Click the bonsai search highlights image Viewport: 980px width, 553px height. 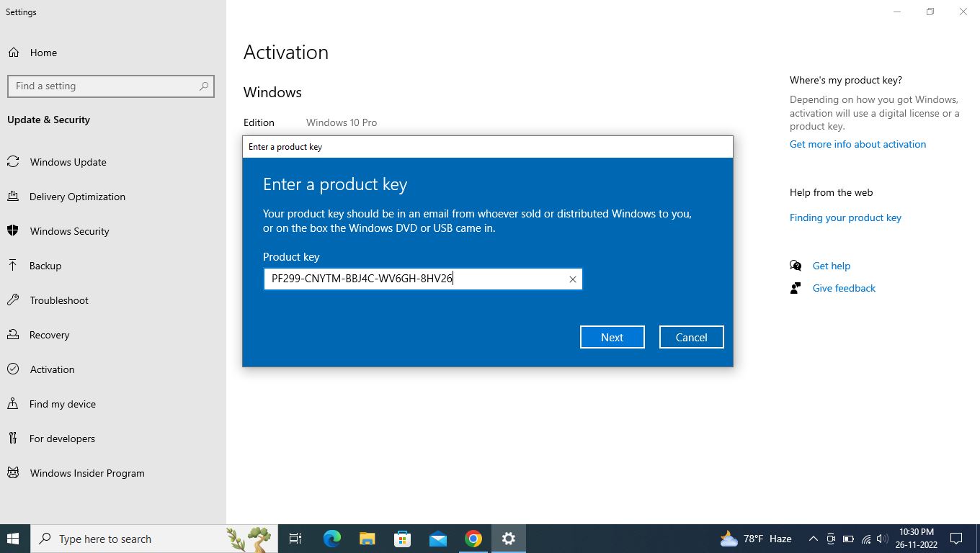(x=249, y=539)
